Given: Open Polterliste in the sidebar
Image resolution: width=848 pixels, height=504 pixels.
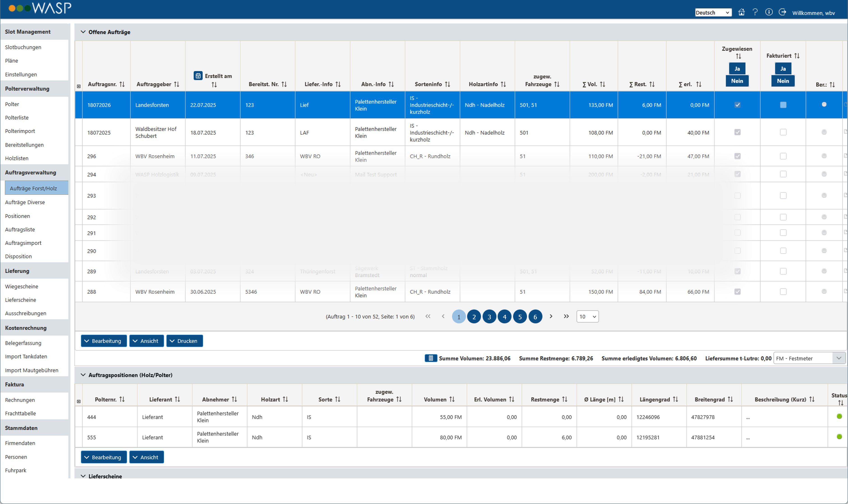Looking at the screenshot, I should coord(17,117).
